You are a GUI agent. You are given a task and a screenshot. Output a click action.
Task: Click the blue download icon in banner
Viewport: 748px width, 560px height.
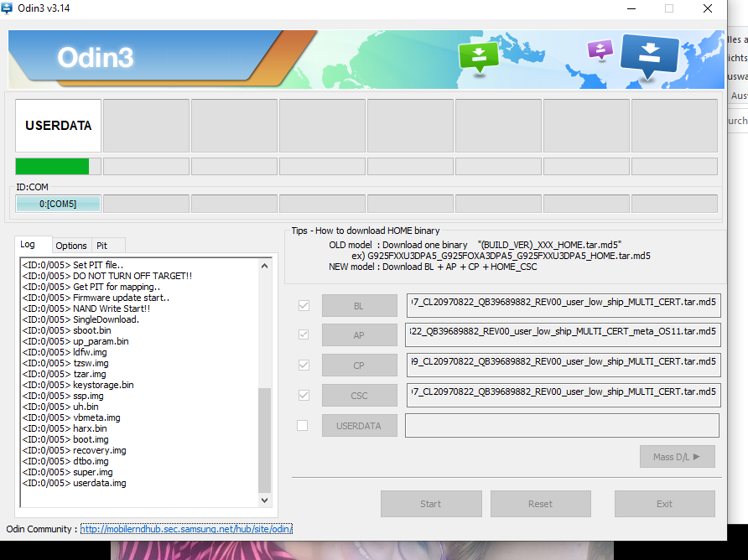point(649,54)
